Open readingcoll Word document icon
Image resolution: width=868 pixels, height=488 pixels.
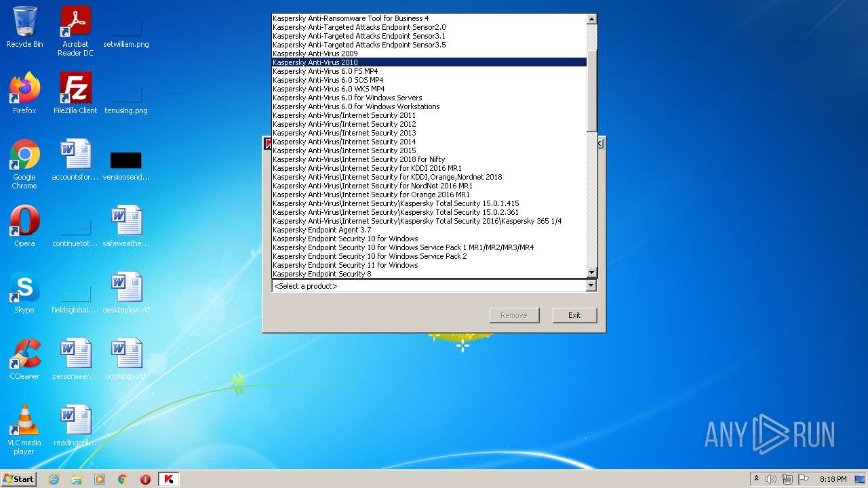click(75, 426)
